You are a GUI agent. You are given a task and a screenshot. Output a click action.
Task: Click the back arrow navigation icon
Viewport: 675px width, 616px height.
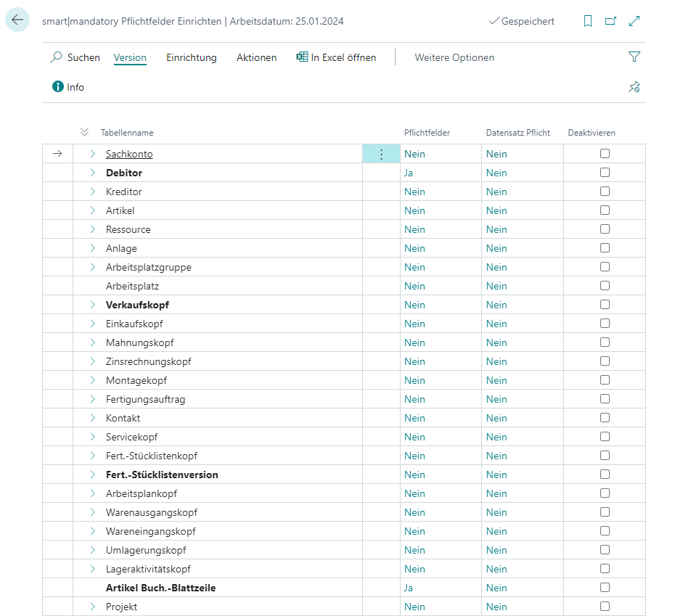click(x=17, y=20)
